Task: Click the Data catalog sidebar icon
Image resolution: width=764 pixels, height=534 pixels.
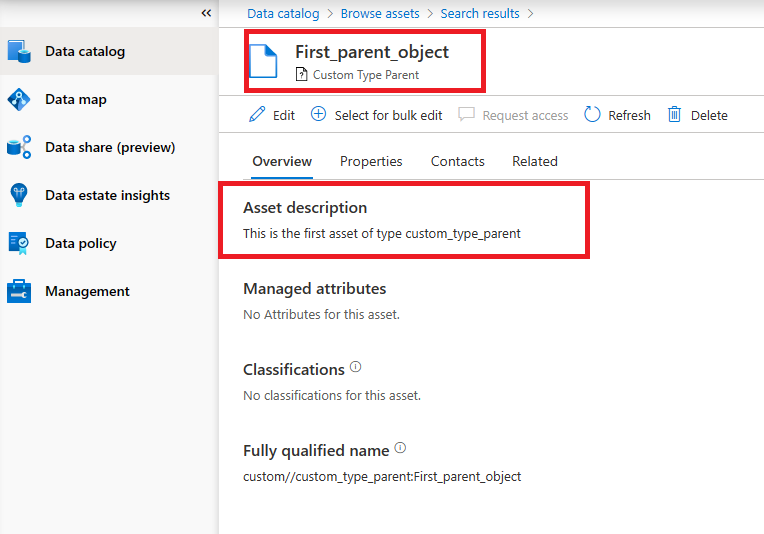Action: (x=19, y=52)
